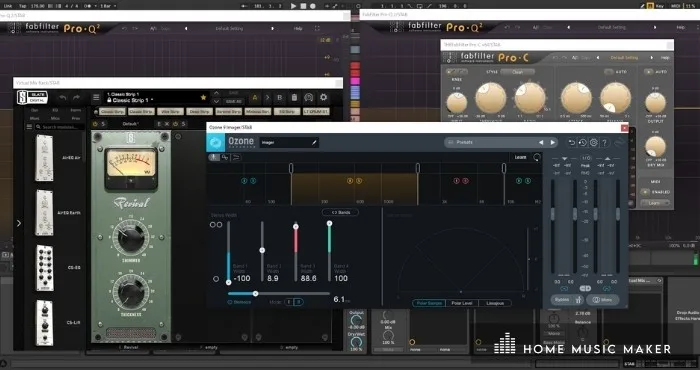
Task: Click the Mono button in Ozone
Action: pos(603,300)
